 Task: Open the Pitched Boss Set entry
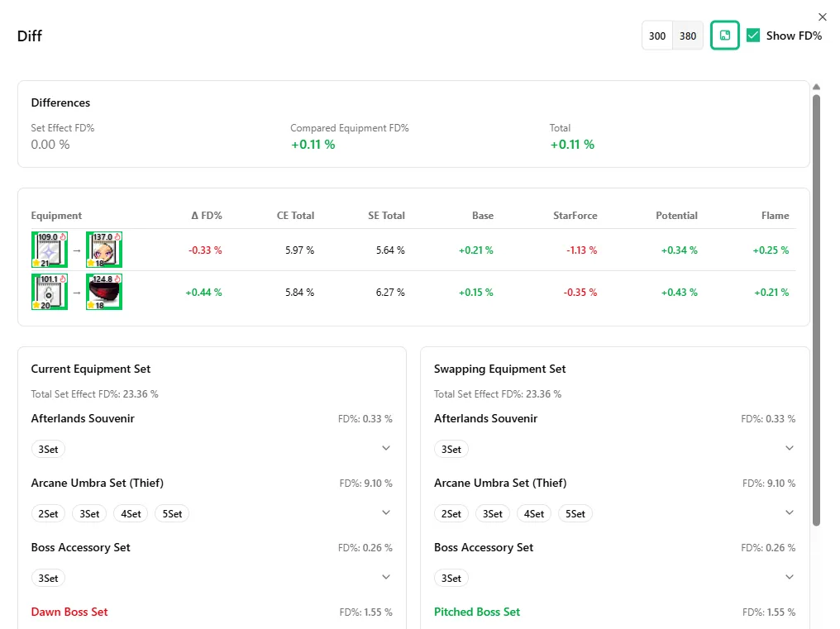click(477, 612)
